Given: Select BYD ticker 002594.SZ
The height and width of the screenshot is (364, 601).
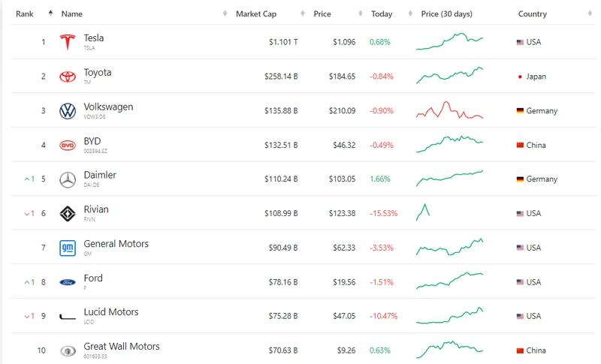Looking at the screenshot, I should click(x=95, y=151).
